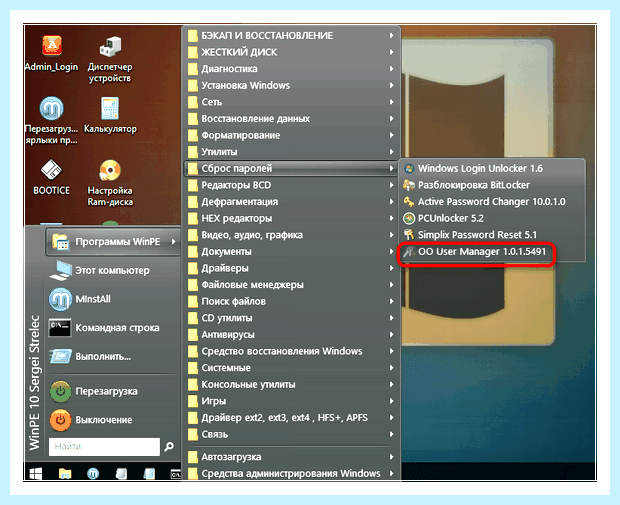Open the Консольные утилиты menu folder
The height and width of the screenshot is (505, 620).
(291, 384)
